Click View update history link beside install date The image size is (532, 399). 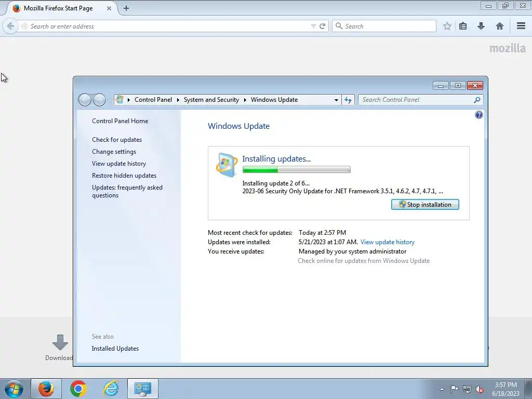tap(388, 242)
